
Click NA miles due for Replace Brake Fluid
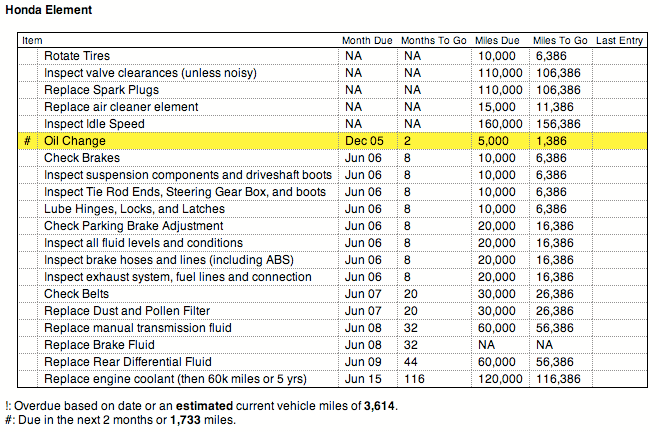coord(486,345)
